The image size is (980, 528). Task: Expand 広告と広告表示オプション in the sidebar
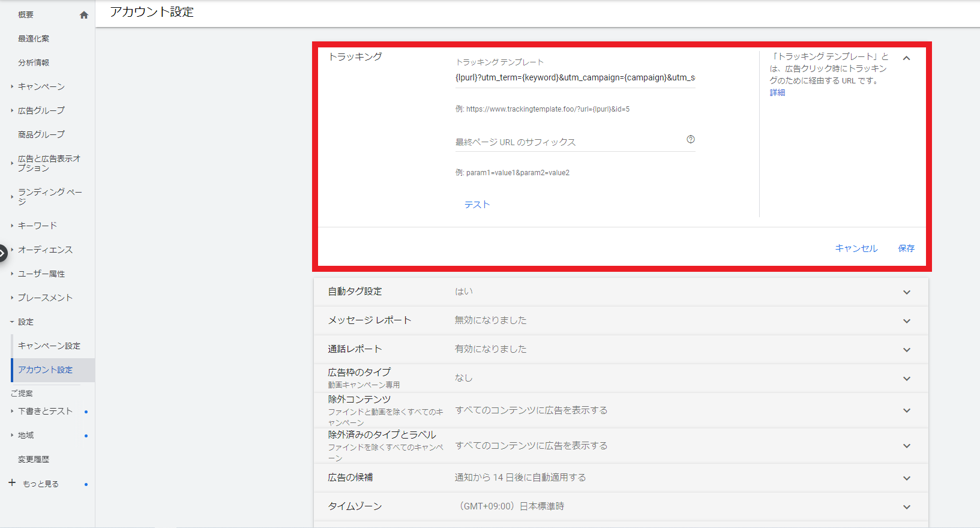pos(49,163)
